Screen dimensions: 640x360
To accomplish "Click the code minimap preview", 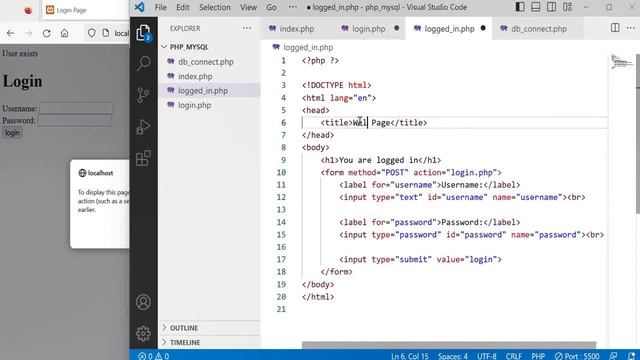I will click(621, 62).
